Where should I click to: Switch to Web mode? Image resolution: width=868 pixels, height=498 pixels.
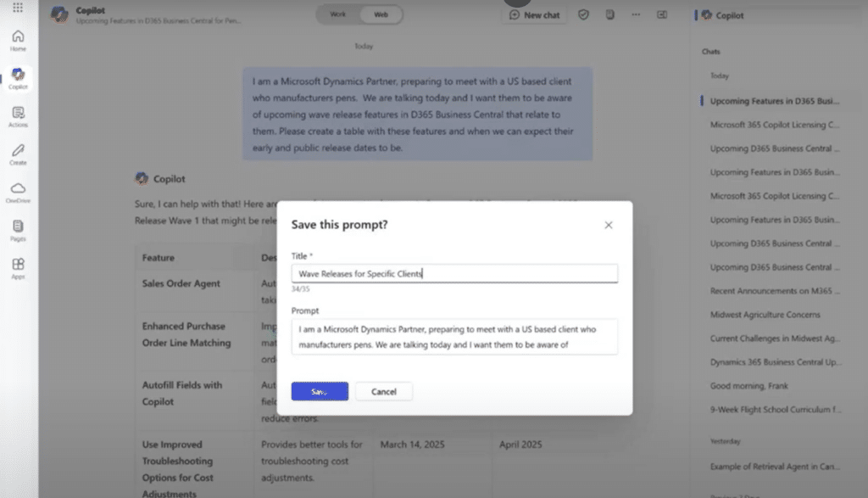381,14
